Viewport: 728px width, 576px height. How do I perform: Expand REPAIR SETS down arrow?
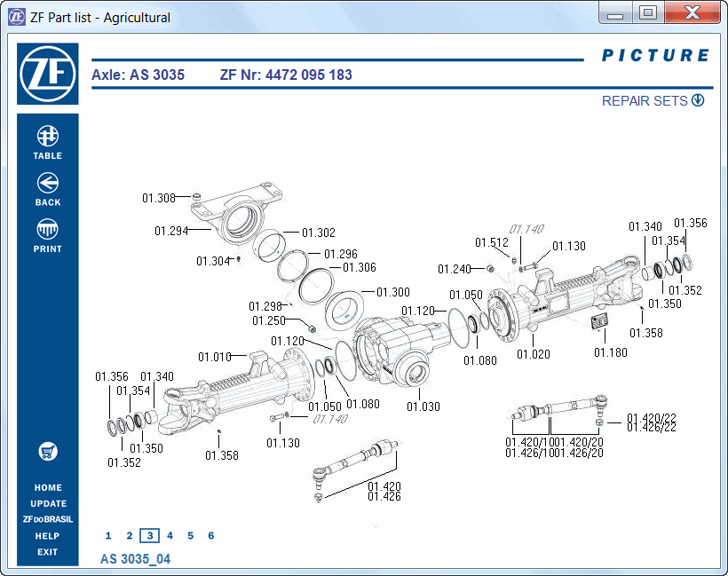pos(698,100)
